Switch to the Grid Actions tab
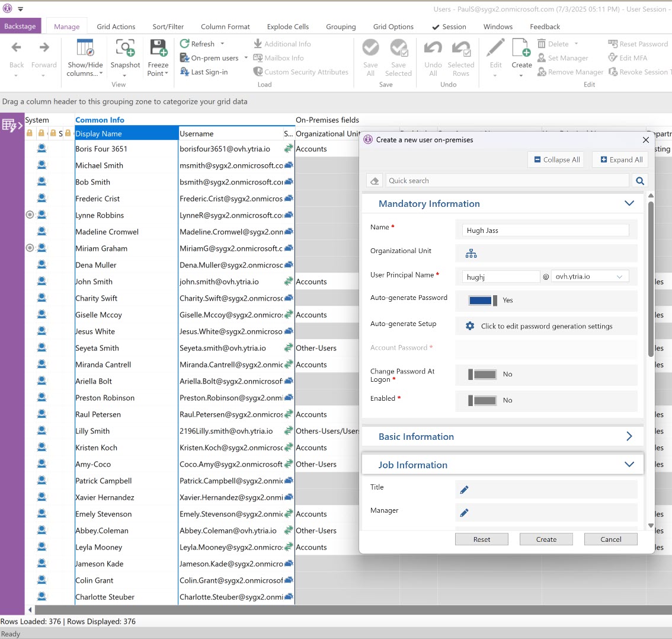672x639 pixels. click(116, 27)
